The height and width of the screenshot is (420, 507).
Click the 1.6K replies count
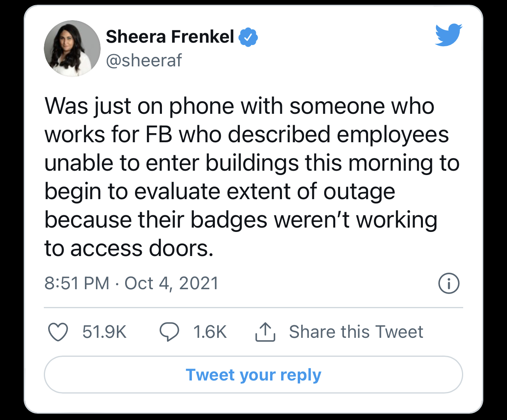pos(210,332)
